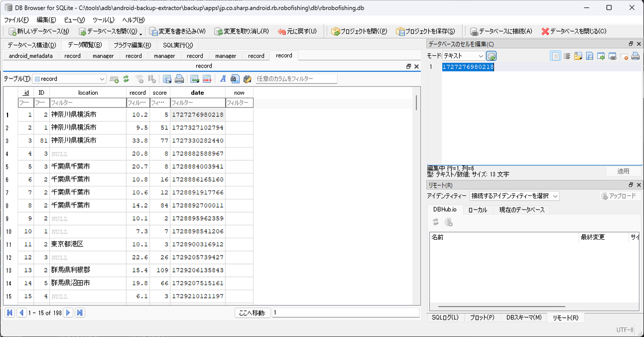Image resolution: width=644 pixels, height=337 pixels.
Task: Switch to プラグマ編集(R) tab
Action: pyautogui.click(x=132, y=45)
